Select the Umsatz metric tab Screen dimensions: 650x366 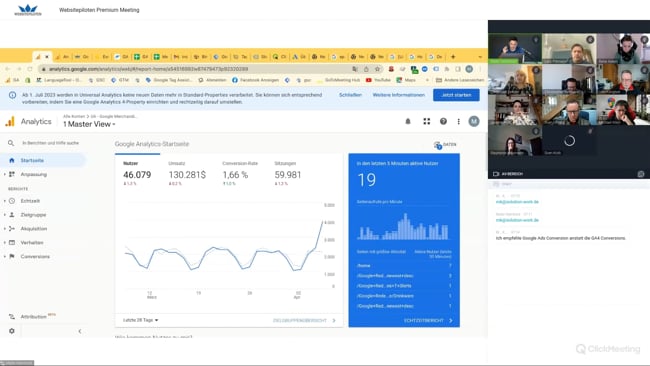[187, 173]
